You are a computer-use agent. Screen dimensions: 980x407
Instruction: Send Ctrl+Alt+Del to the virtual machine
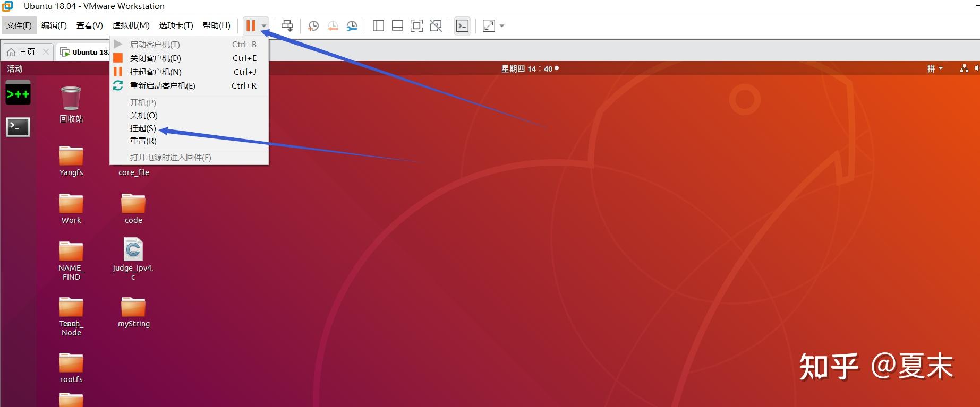coord(287,25)
